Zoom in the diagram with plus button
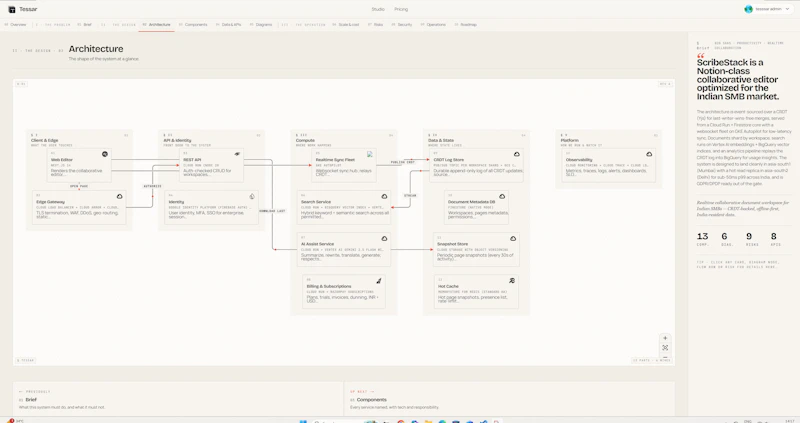The width and height of the screenshot is (800, 423). tap(665, 338)
